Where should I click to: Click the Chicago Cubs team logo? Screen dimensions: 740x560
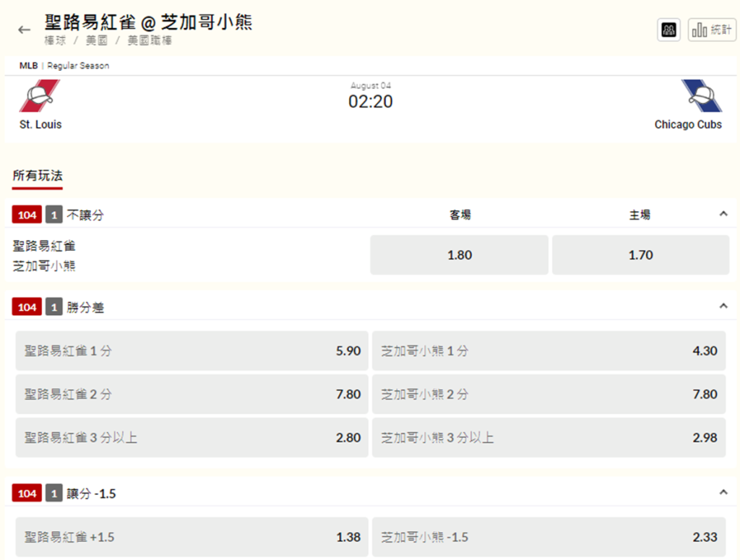(x=702, y=96)
